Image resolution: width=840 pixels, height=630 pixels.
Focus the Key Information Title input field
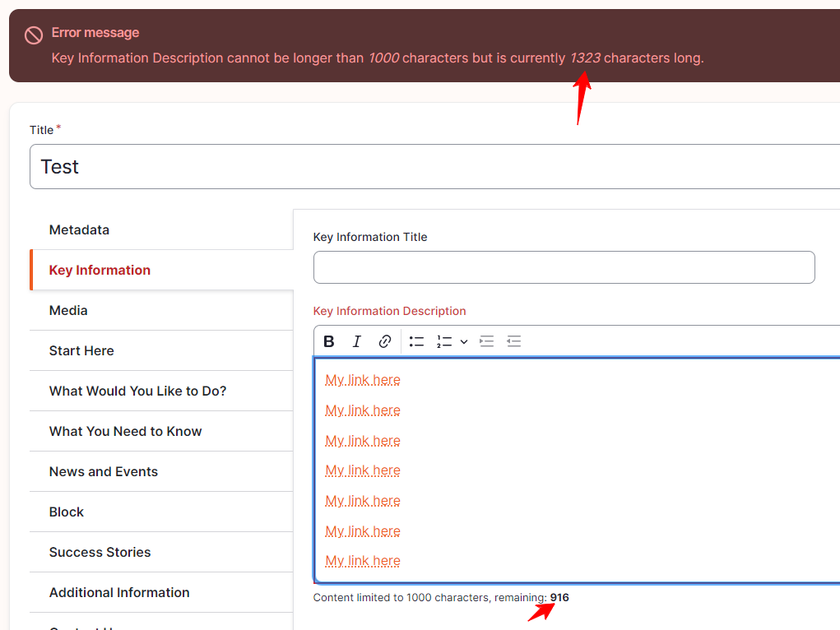(x=564, y=267)
